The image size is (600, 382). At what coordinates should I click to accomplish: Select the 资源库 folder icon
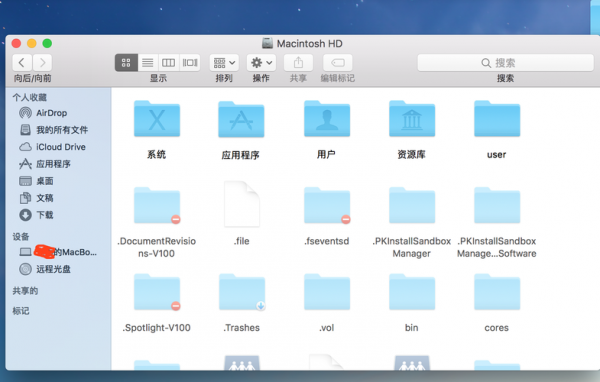tap(412, 119)
